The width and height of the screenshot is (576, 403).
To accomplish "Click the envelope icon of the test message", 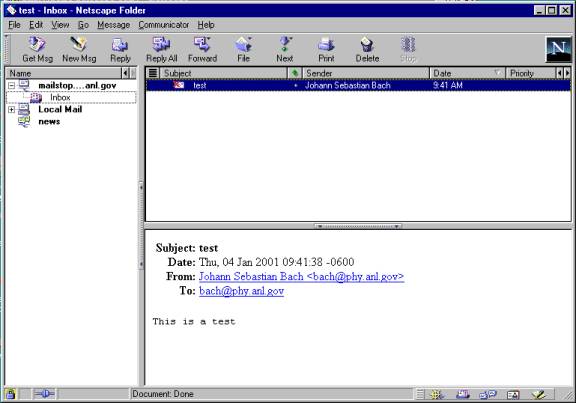I will pyautogui.click(x=179, y=85).
